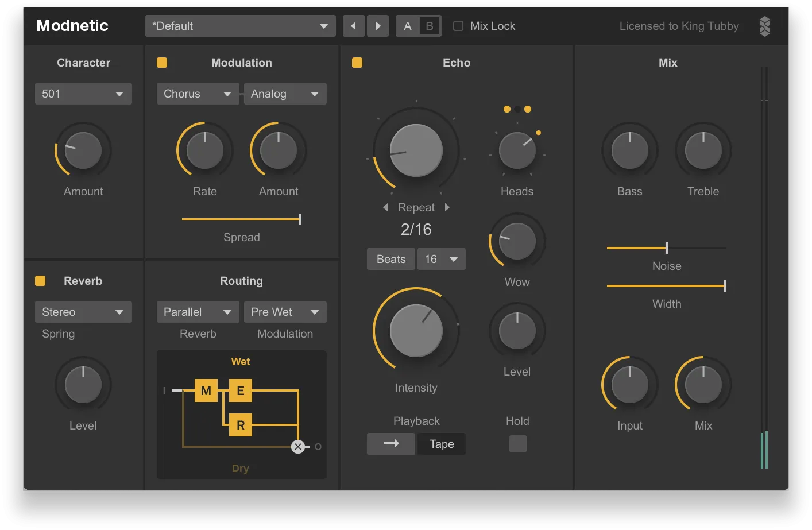The height and width of the screenshot is (530, 812).
Task: Click the Input knob
Action: click(630, 385)
